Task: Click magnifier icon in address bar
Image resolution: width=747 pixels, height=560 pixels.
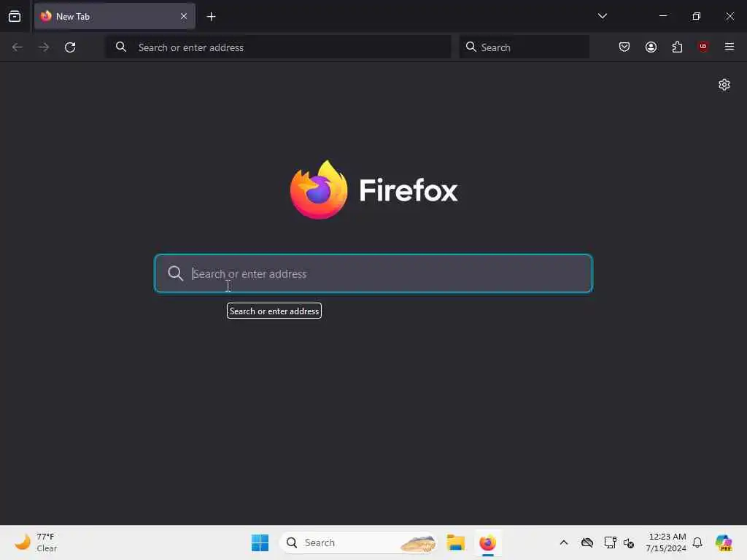Action: point(121,47)
